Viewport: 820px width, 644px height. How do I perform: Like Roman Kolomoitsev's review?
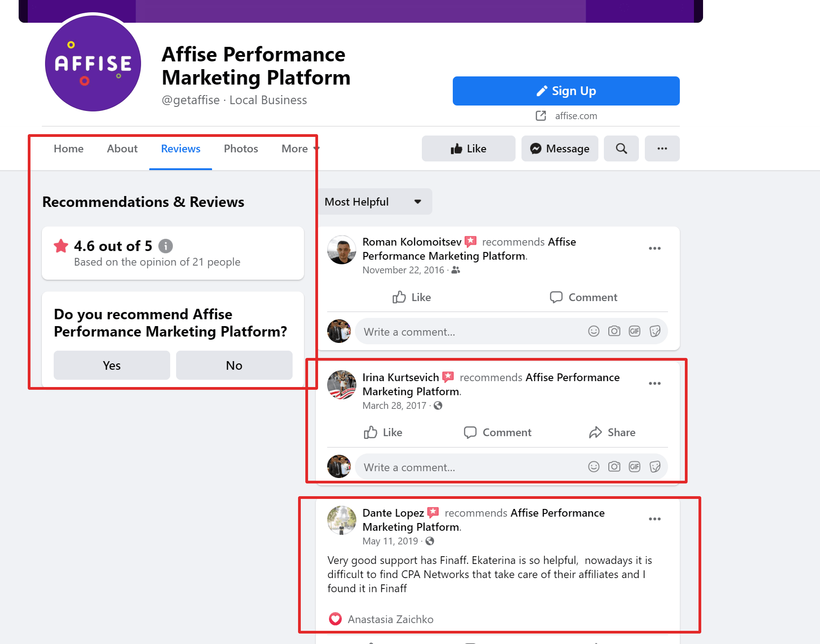pos(412,297)
